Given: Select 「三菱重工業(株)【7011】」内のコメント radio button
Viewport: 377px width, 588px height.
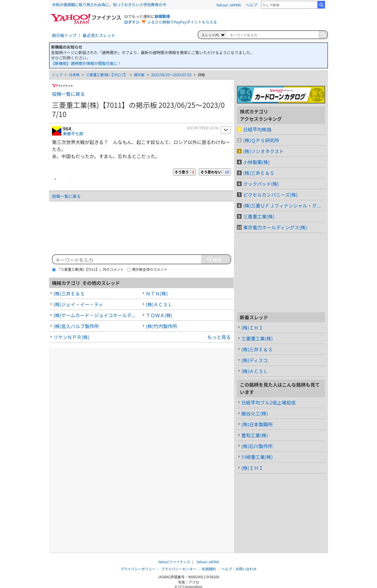Looking at the screenshot, I should 54,270.
